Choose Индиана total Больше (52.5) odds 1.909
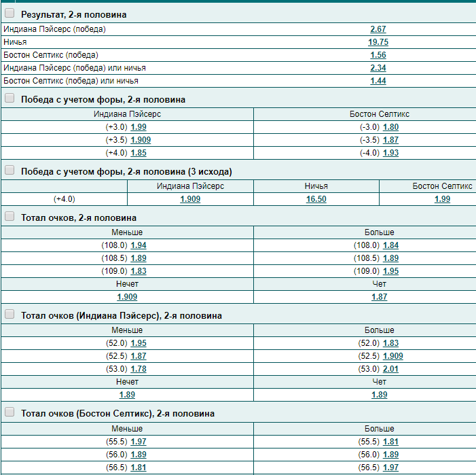The image size is (476, 475). tap(393, 356)
